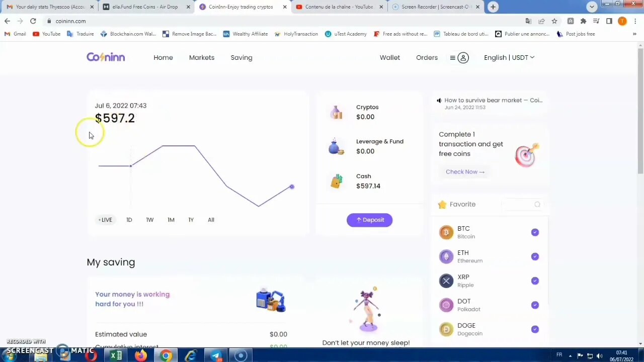Open Chrome three-dot menu

point(635,21)
